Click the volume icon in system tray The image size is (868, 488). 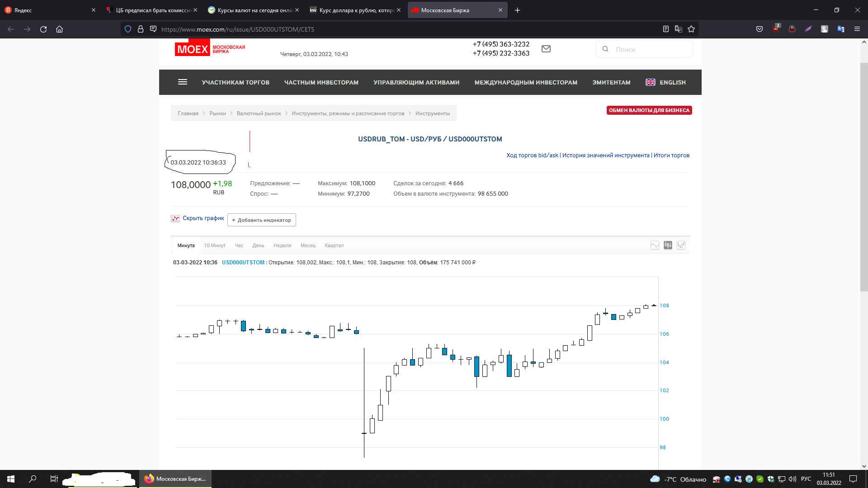(x=792, y=479)
